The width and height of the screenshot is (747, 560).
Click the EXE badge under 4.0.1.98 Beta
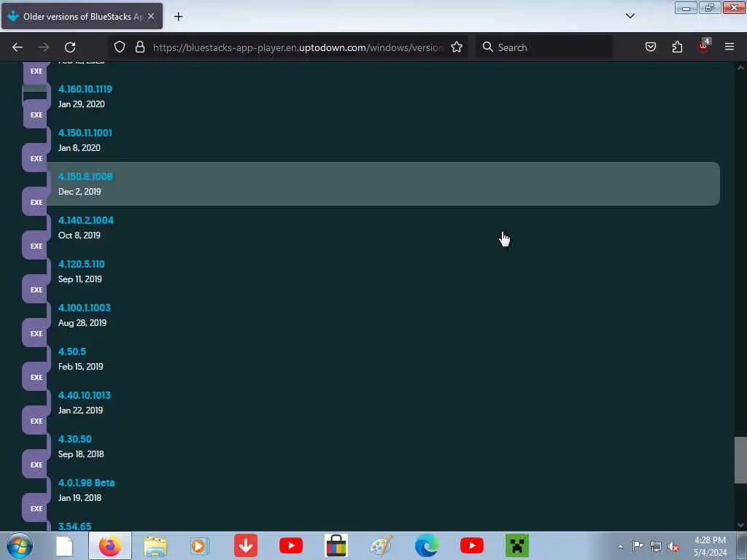(36, 509)
